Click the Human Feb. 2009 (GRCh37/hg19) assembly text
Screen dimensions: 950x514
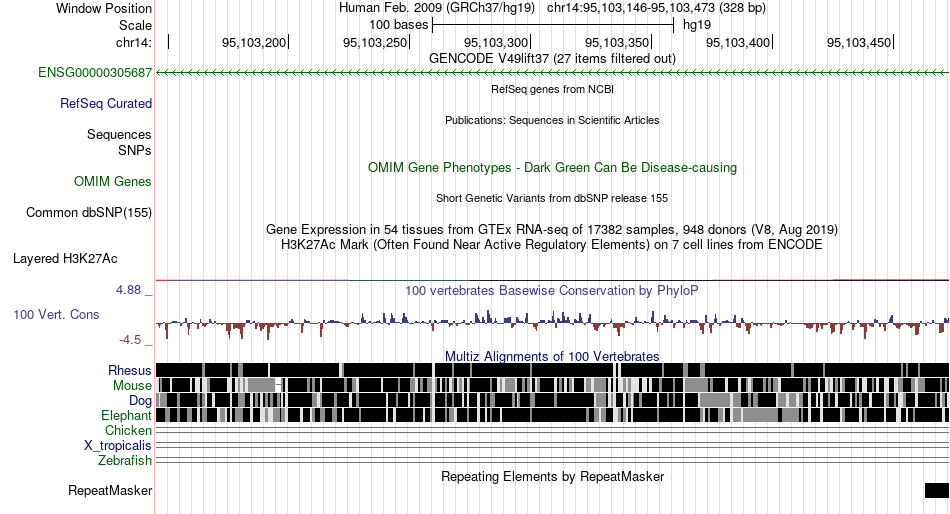point(437,8)
